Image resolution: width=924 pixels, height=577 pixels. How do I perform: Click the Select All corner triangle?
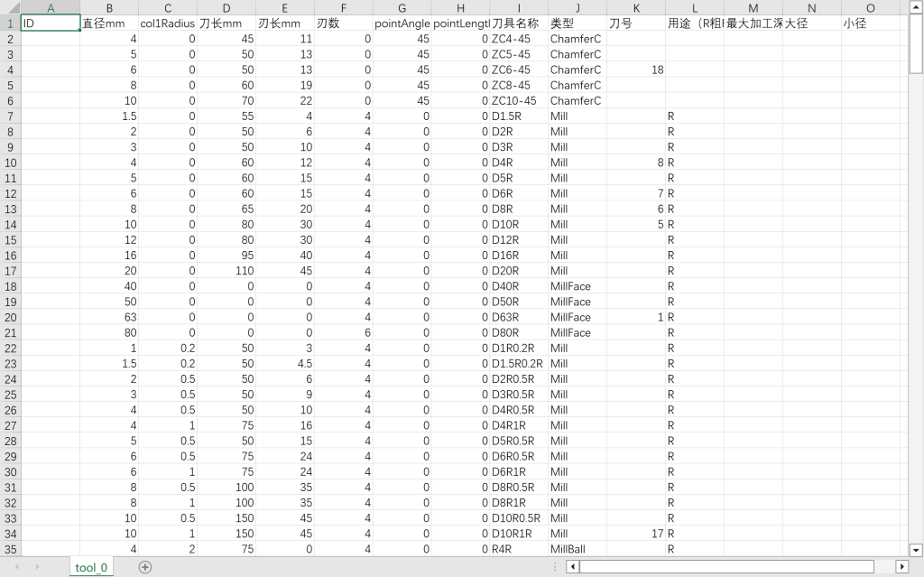point(10,8)
